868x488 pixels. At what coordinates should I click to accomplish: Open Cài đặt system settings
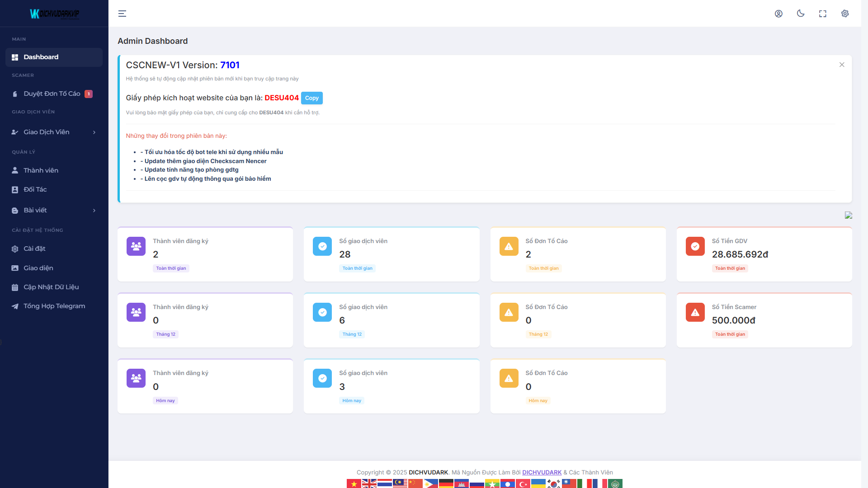coord(34,249)
